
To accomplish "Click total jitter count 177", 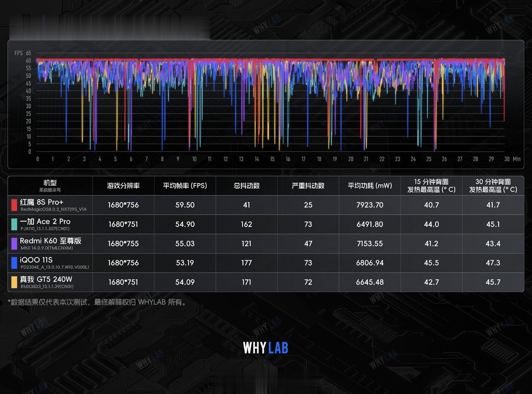I will (x=246, y=263).
